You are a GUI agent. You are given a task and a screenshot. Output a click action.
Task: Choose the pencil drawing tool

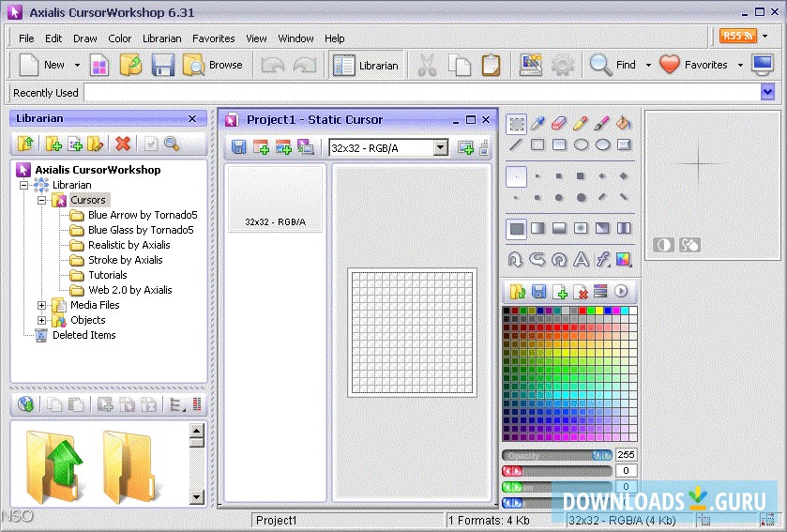[581, 124]
